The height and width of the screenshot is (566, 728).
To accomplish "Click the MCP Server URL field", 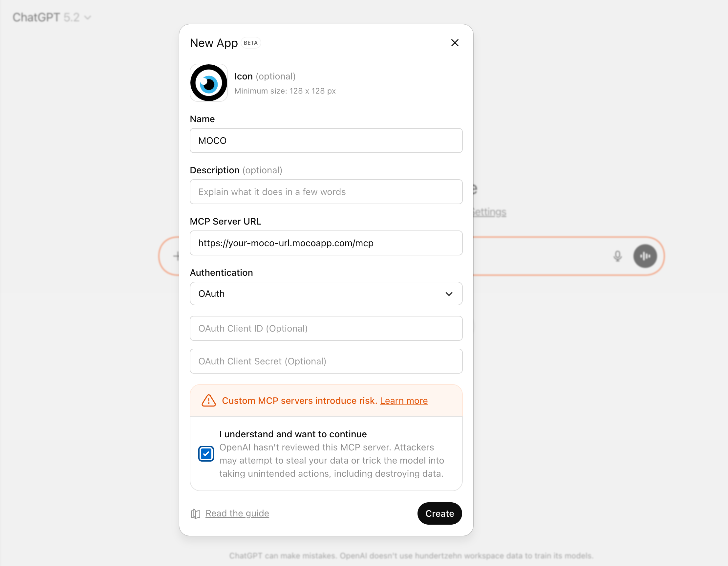I will point(326,243).
